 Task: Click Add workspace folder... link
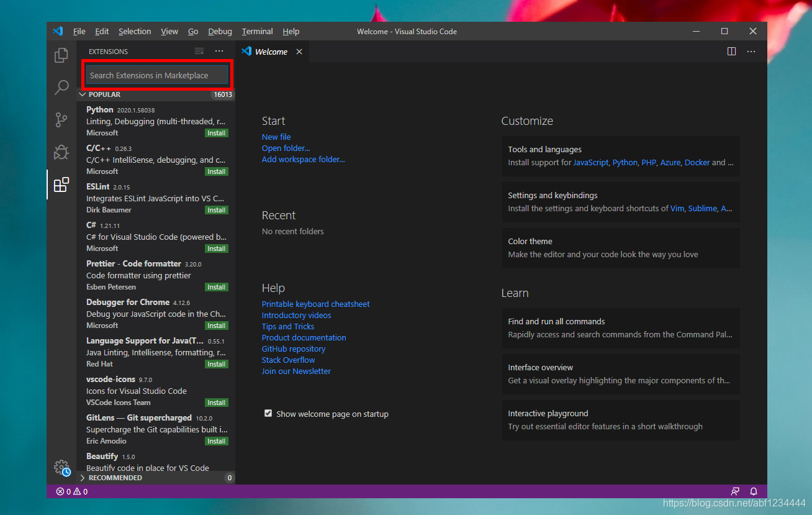click(303, 159)
